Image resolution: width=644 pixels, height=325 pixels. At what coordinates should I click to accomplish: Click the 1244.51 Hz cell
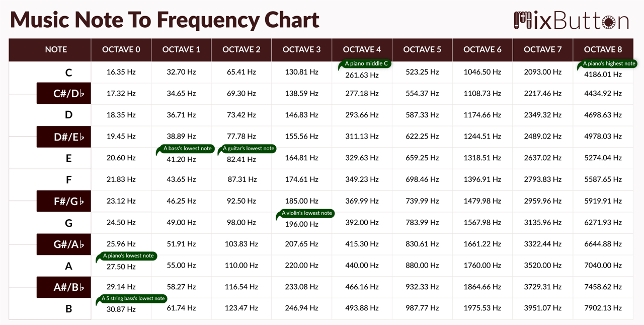(482, 137)
